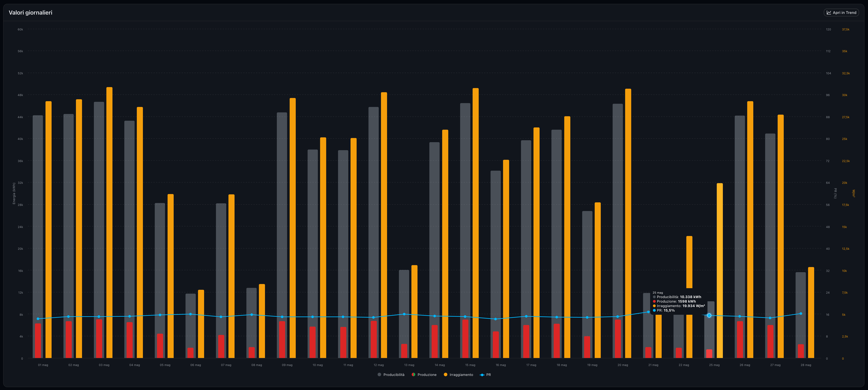Click the PR line point on 13 mag
The height and width of the screenshot is (390, 868).
[x=404, y=314]
